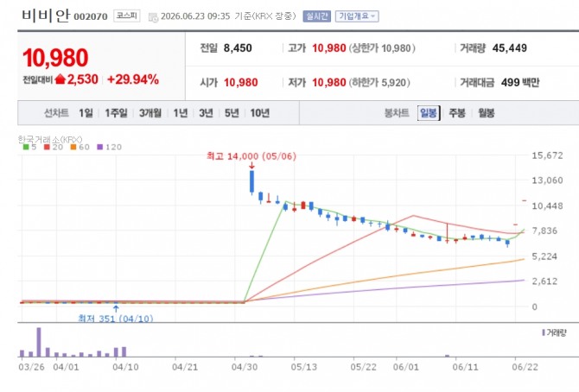Select the 10년 line chart period

click(260, 112)
